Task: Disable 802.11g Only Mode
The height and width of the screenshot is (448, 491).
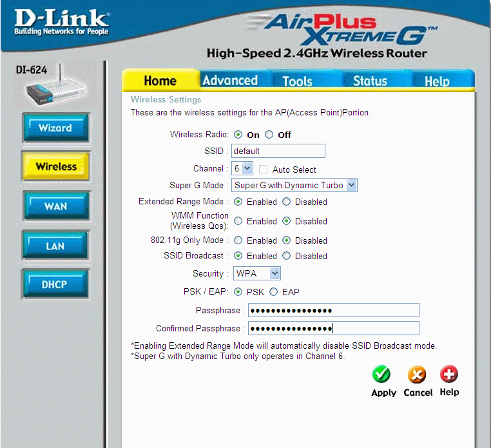Action: (x=287, y=240)
